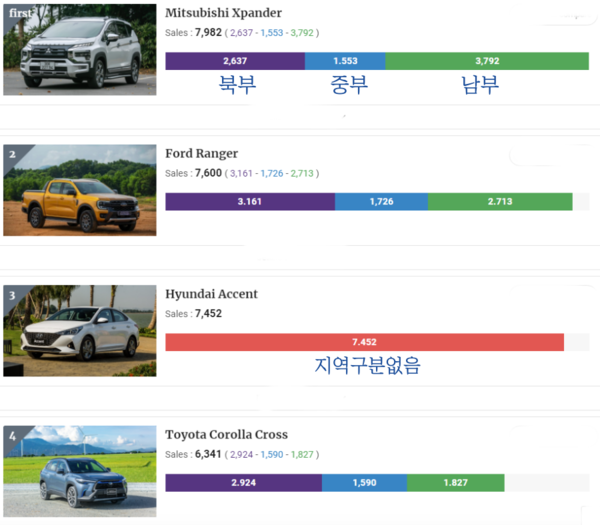Click the rank 2 badge on Ford Ranger

pos(12,154)
